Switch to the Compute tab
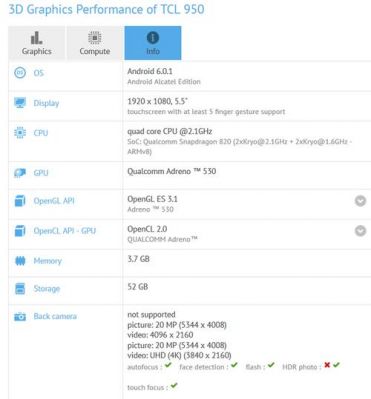 (x=95, y=43)
